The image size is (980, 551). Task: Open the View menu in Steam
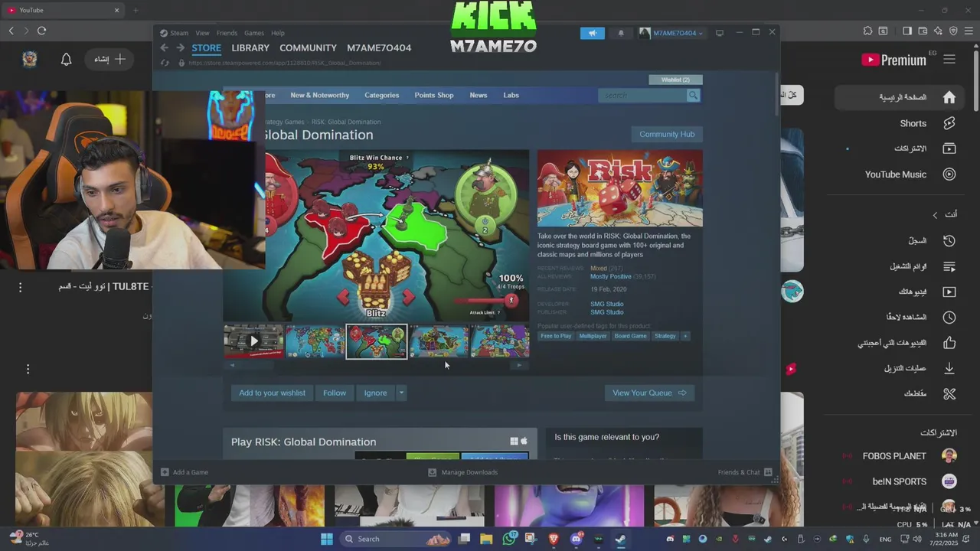(x=202, y=33)
